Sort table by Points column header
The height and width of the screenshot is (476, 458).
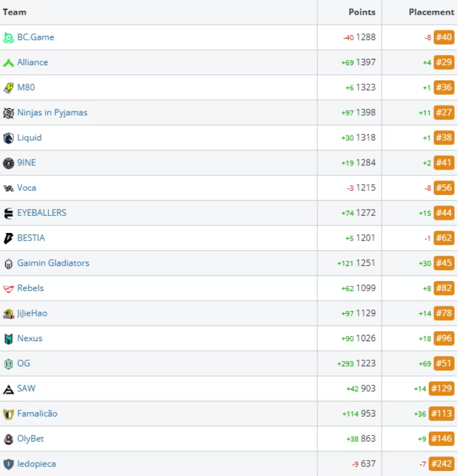pos(362,12)
